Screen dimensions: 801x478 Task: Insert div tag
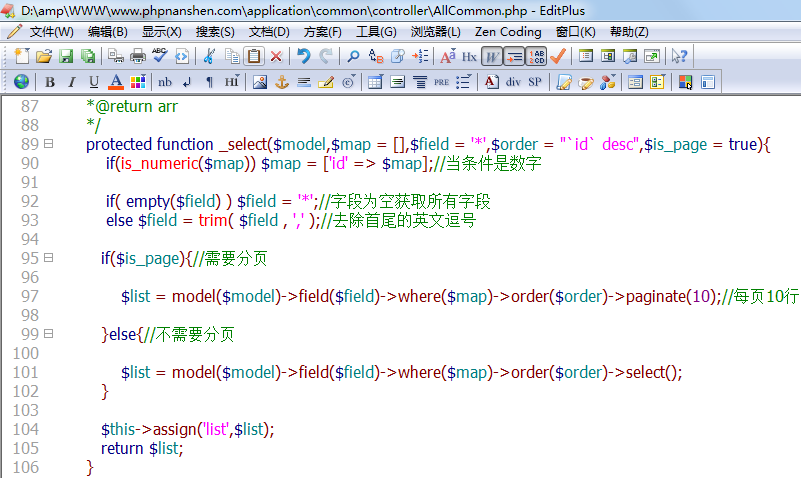point(513,82)
